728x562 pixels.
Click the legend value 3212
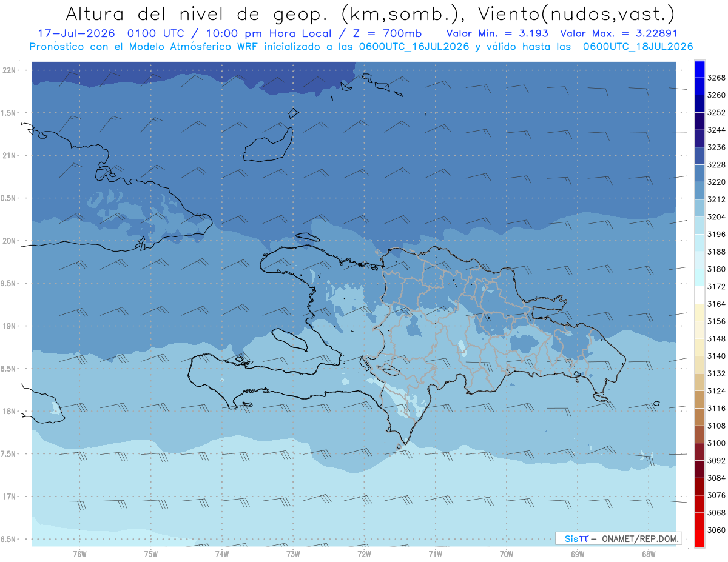click(x=716, y=199)
